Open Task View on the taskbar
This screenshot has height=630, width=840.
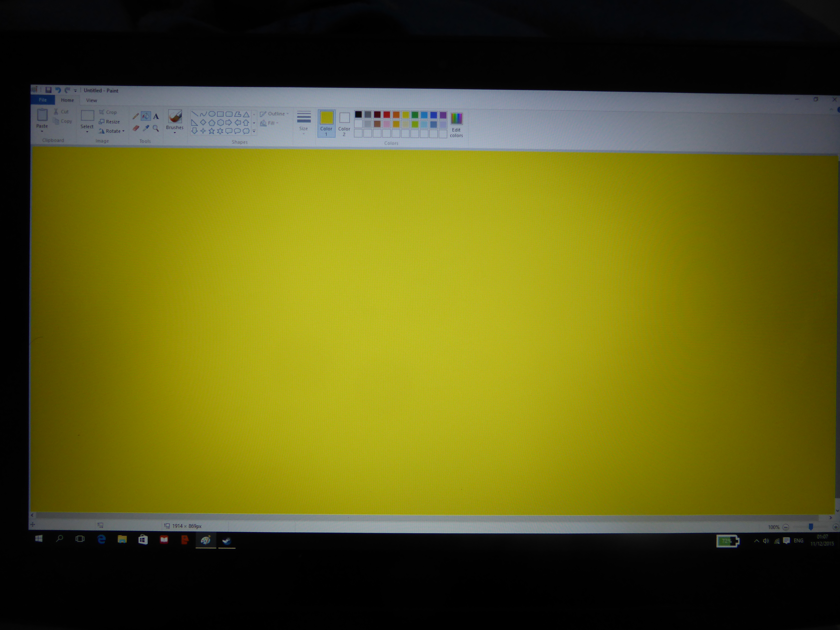click(x=80, y=539)
